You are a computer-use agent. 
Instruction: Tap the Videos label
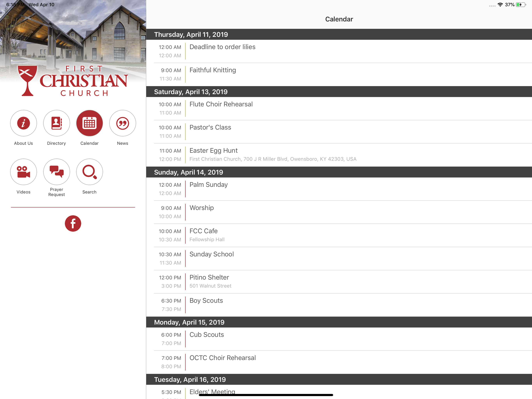(23, 192)
